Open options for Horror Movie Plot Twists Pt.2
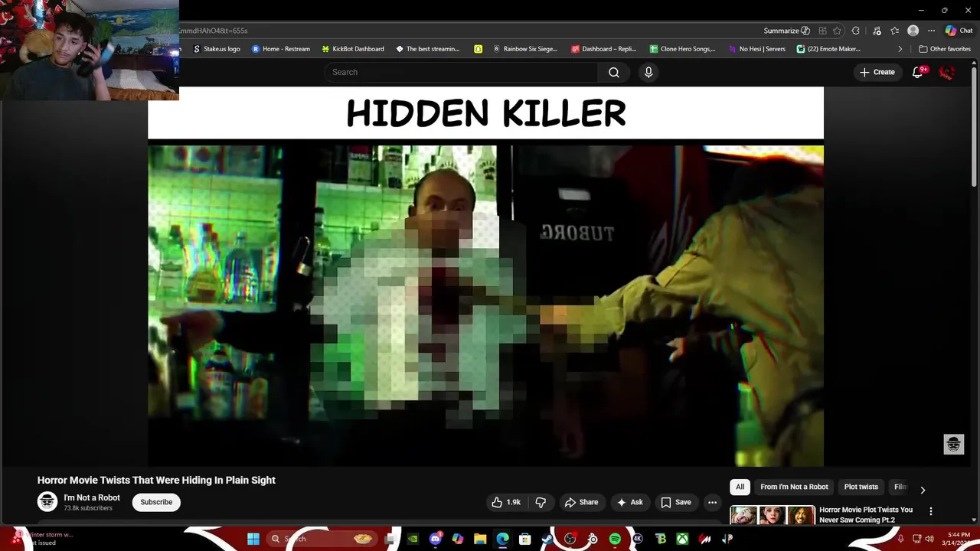This screenshot has height=551, width=980. coord(931,511)
